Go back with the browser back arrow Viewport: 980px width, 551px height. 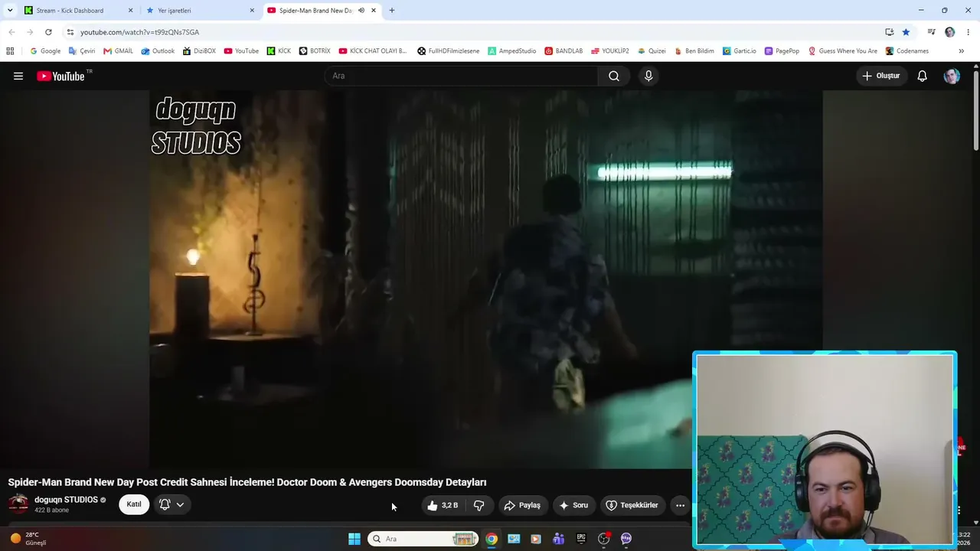[11, 32]
